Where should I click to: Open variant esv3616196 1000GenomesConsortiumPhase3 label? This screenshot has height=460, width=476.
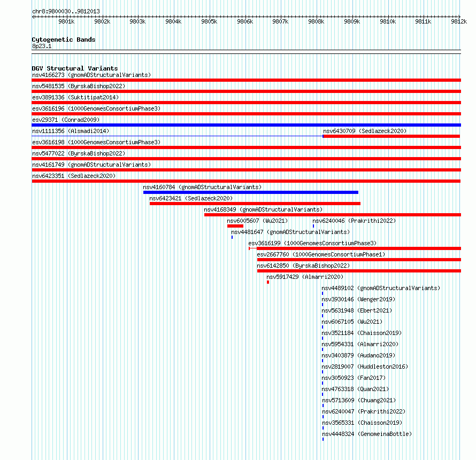click(96, 108)
